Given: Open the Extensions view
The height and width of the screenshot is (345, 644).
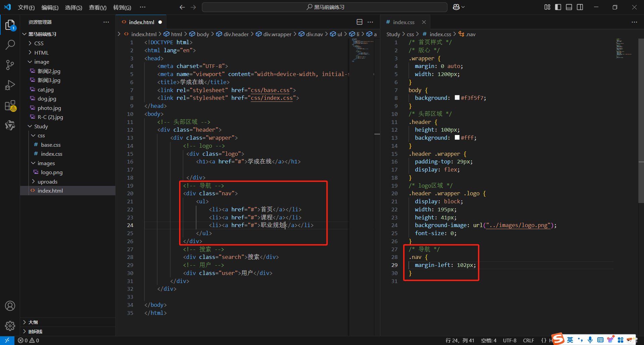Looking at the screenshot, I should click(x=10, y=106).
